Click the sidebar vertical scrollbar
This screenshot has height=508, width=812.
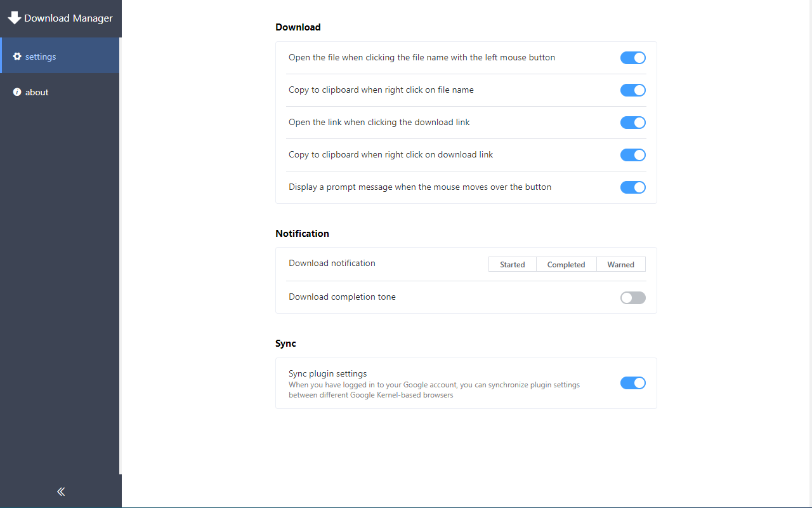120,256
